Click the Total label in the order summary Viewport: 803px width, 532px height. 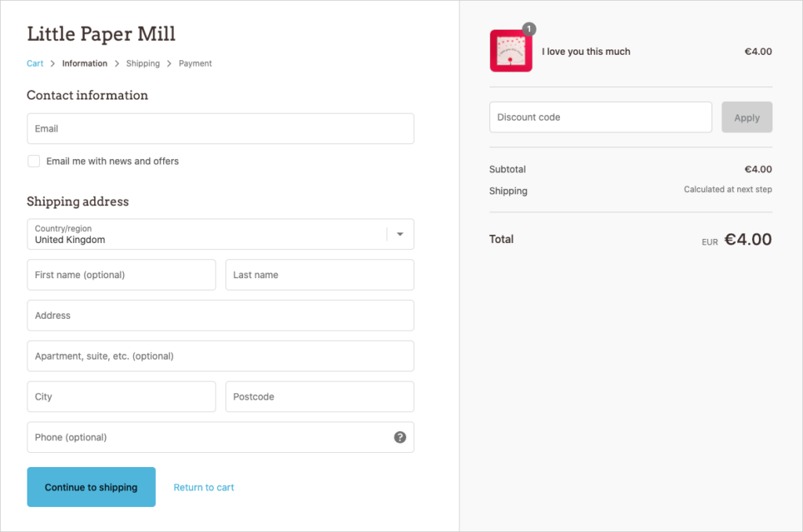pyautogui.click(x=501, y=239)
